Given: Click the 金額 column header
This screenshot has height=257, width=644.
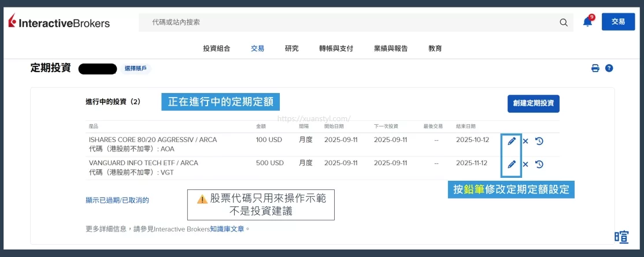Looking at the screenshot, I should pyautogui.click(x=261, y=126).
